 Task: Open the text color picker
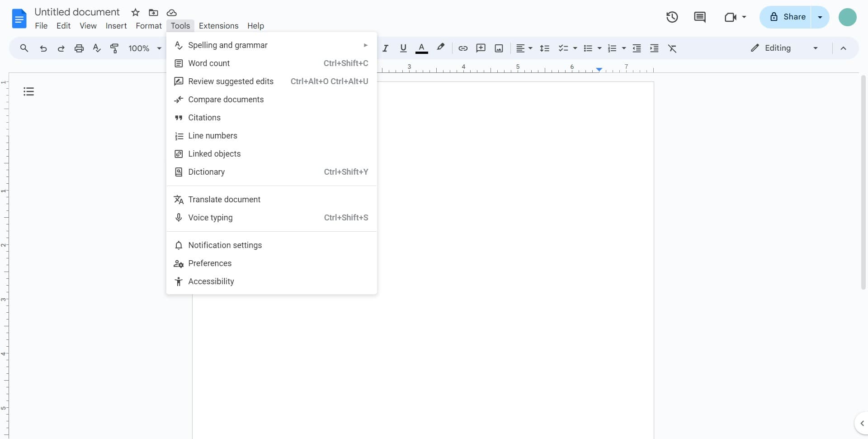click(421, 48)
